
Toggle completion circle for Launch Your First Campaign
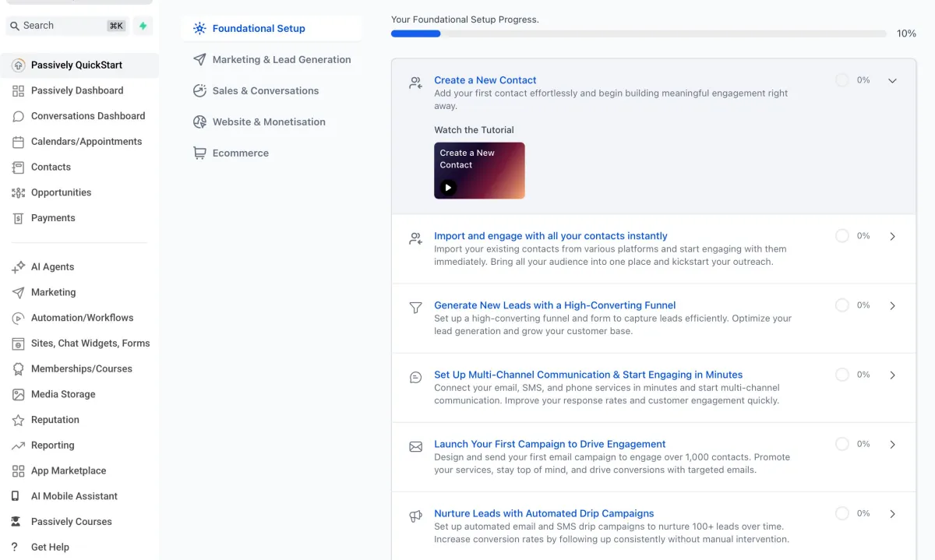pyautogui.click(x=841, y=444)
